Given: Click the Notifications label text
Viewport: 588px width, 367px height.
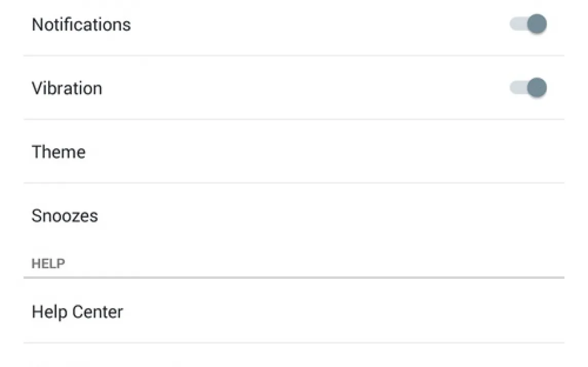Looking at the screenshot, I should [81, 25].
